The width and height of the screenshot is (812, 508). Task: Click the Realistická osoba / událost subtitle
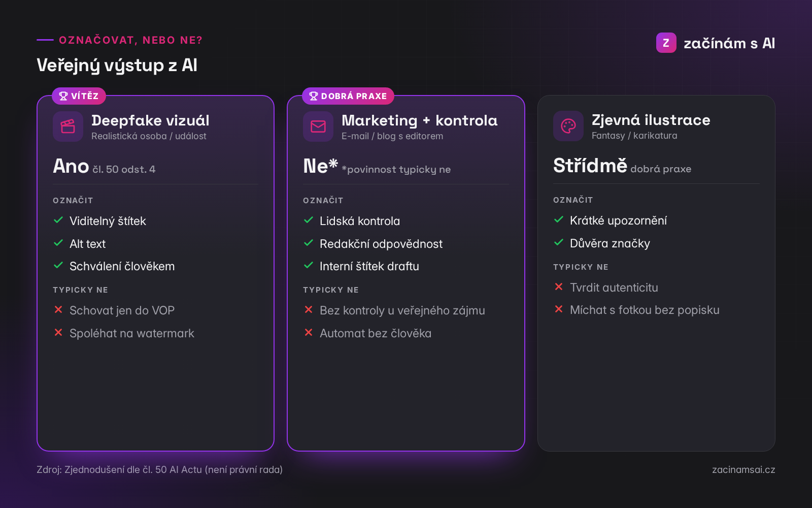149,136
